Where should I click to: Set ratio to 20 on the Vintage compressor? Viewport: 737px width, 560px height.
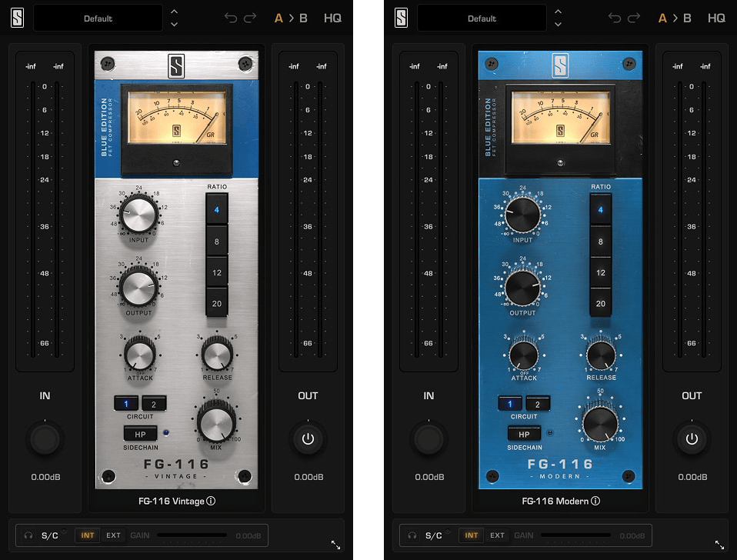[217, 304]
